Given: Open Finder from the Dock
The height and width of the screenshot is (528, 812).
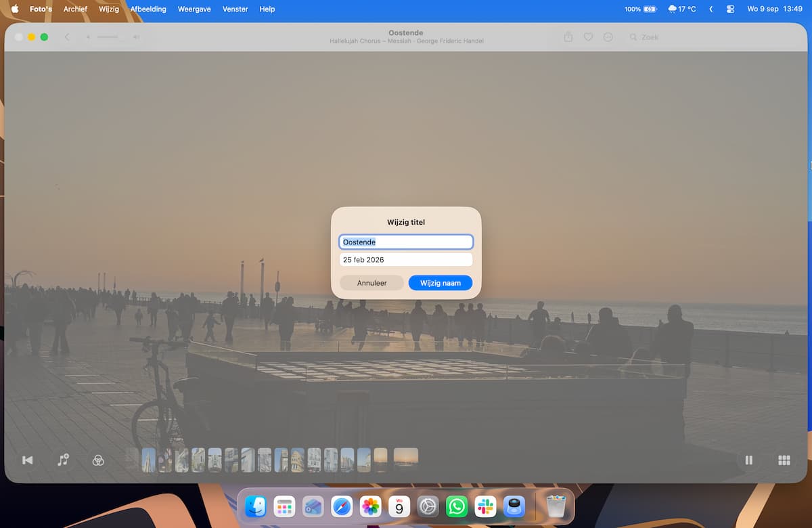Looking at the screenshot, I should pos(256,506).
